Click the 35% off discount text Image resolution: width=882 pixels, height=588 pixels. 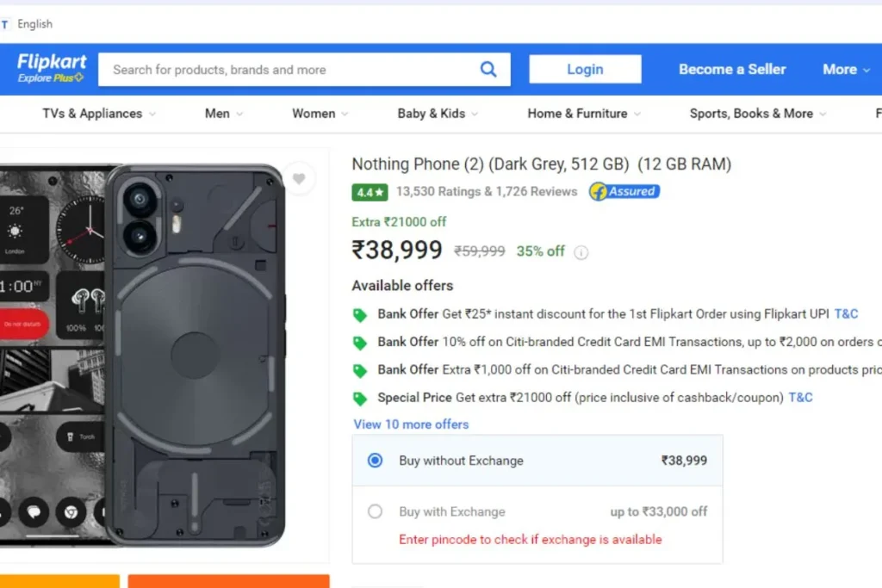click(541, 251)
